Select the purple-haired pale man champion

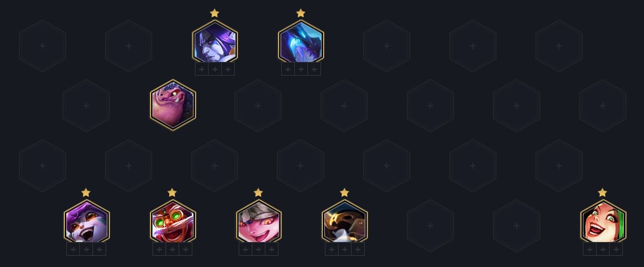coord(215,43)
